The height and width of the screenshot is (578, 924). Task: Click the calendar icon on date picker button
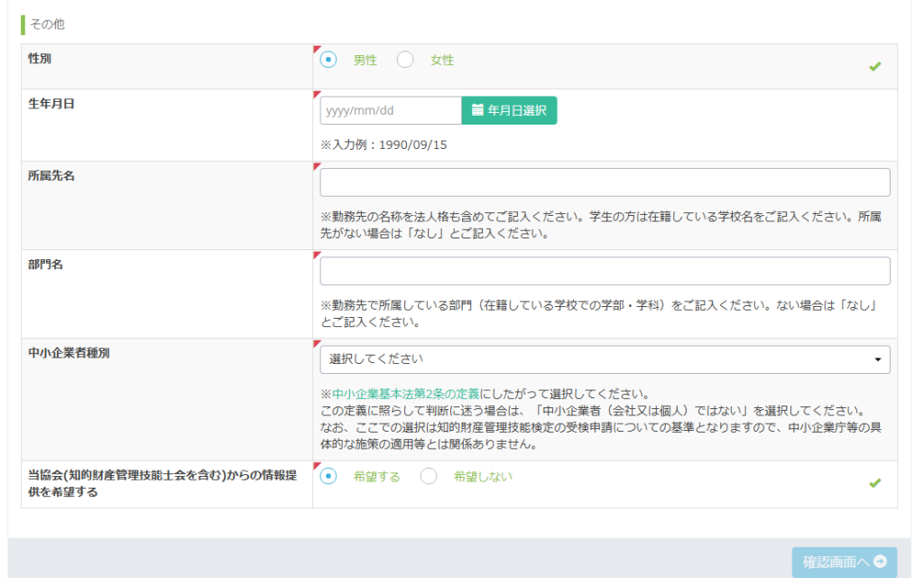[x=477, y=110]
